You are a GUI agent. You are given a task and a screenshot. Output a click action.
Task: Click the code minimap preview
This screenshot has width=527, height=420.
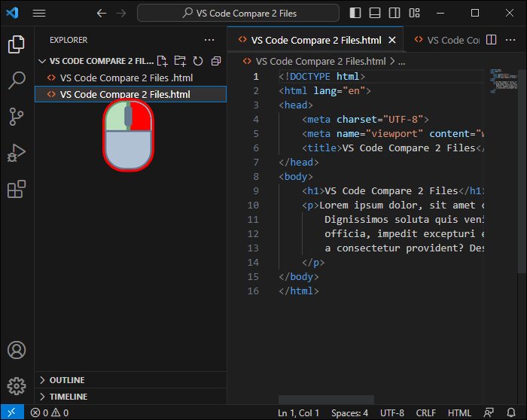coord(503,81)
